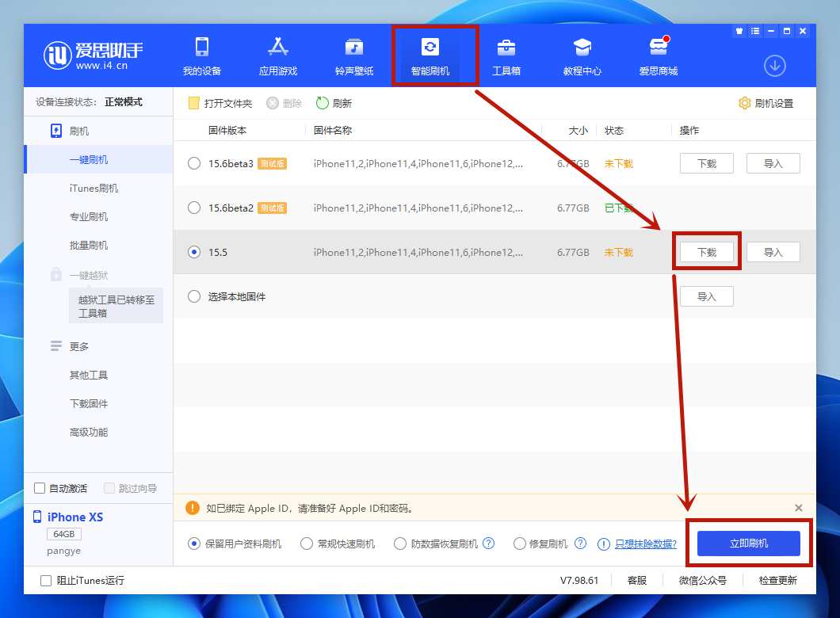840x618 pixels.
Task: Select 专业刷机 in the sidebar
Action: coord(89,216)
